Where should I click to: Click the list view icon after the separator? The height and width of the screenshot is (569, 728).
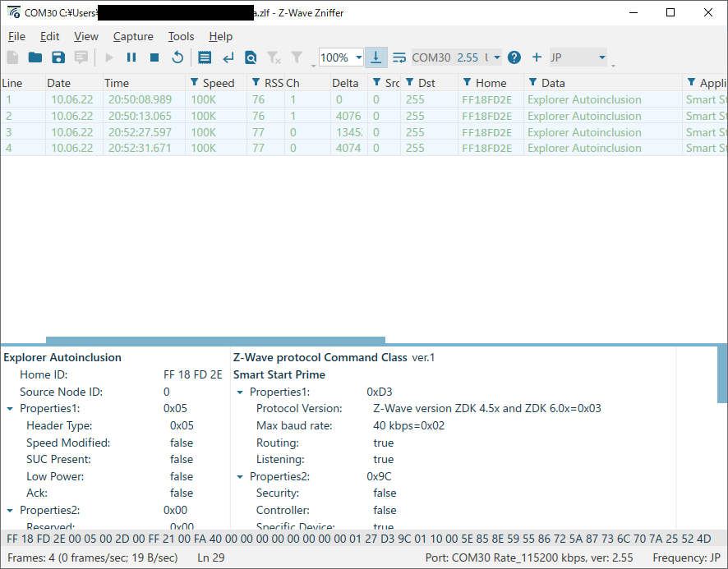tap(205, 57)
